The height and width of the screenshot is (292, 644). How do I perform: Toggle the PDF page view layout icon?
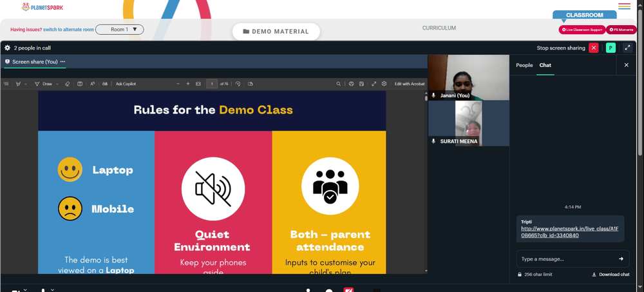pos(80,84)
